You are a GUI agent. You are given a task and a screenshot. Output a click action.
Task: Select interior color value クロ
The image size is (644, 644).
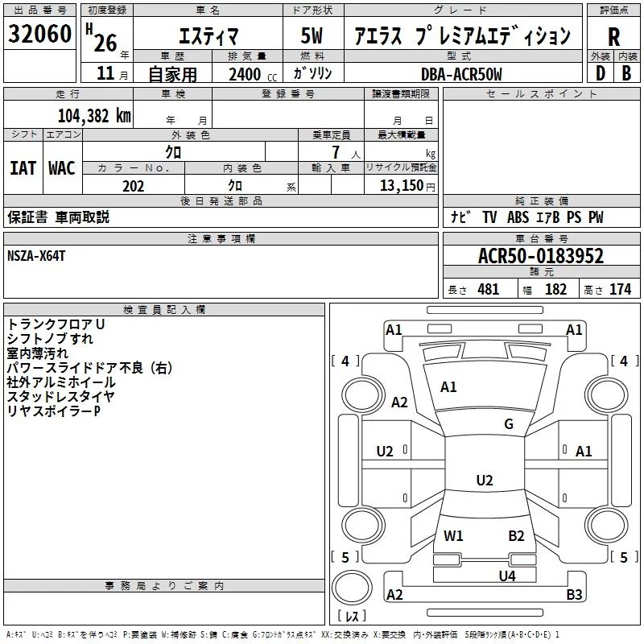[235, 186]
